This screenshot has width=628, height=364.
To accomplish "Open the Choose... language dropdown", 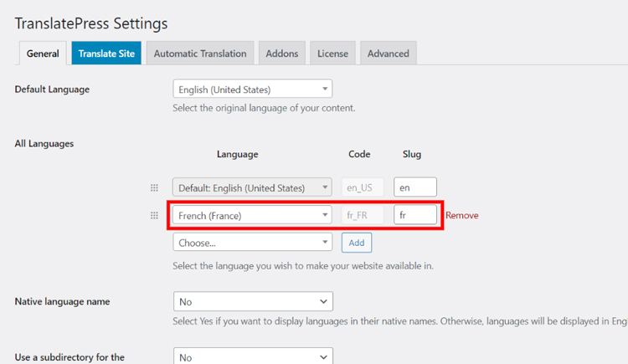I will click(252, 243).
